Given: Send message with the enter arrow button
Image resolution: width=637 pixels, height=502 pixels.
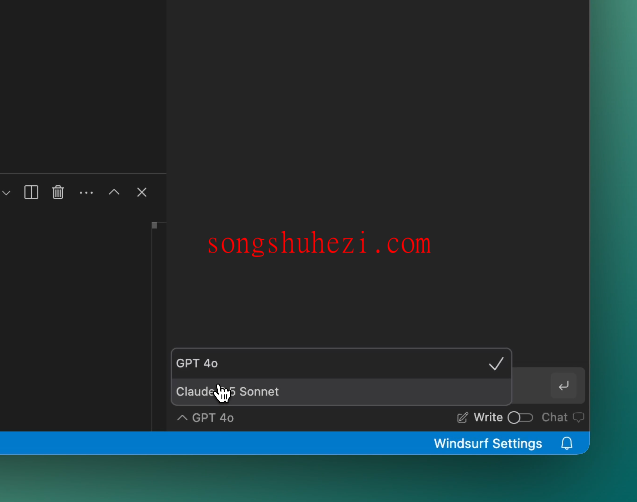Looking at the screenshot, I should coord(563,386).
